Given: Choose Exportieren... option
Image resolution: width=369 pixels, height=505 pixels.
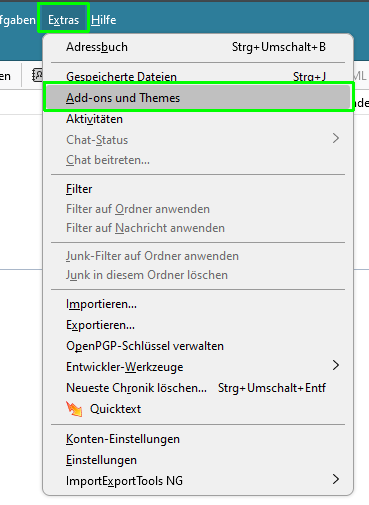Looking at the screenshot, I should click(198, 325).
